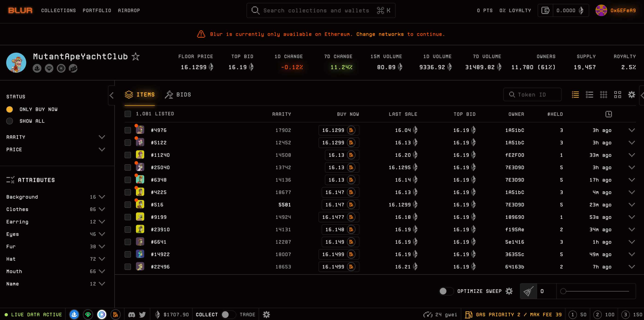Open the Portfolio menu item
Viewport: 644px width, 320px height.
coord(97,11)
